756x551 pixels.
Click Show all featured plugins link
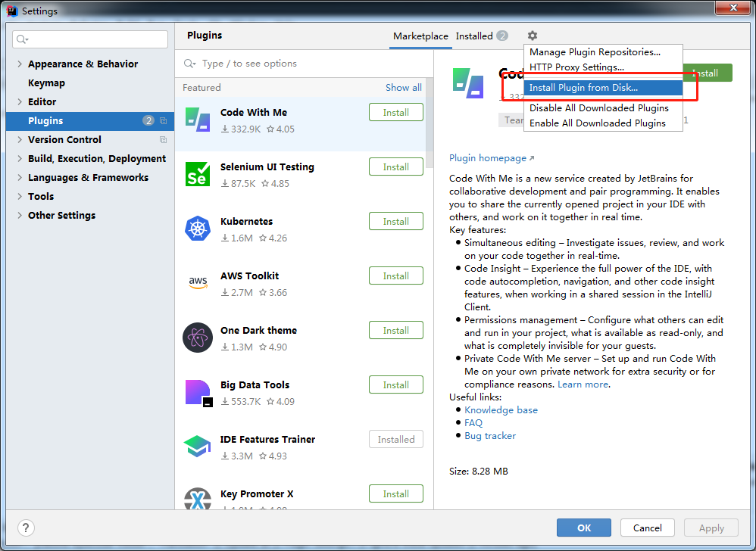point(404,87)
